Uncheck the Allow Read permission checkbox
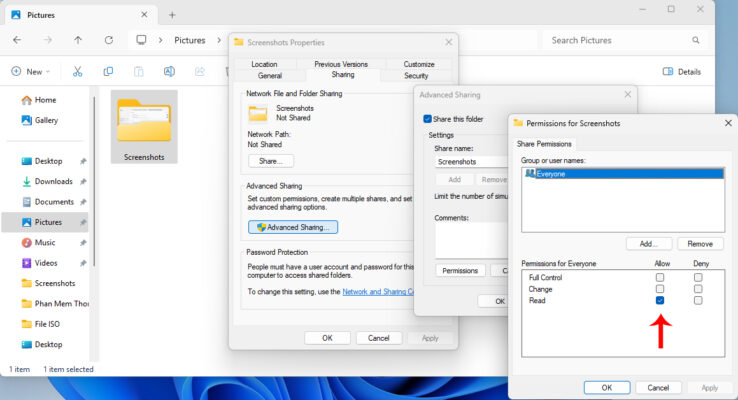 click(659, 300)
